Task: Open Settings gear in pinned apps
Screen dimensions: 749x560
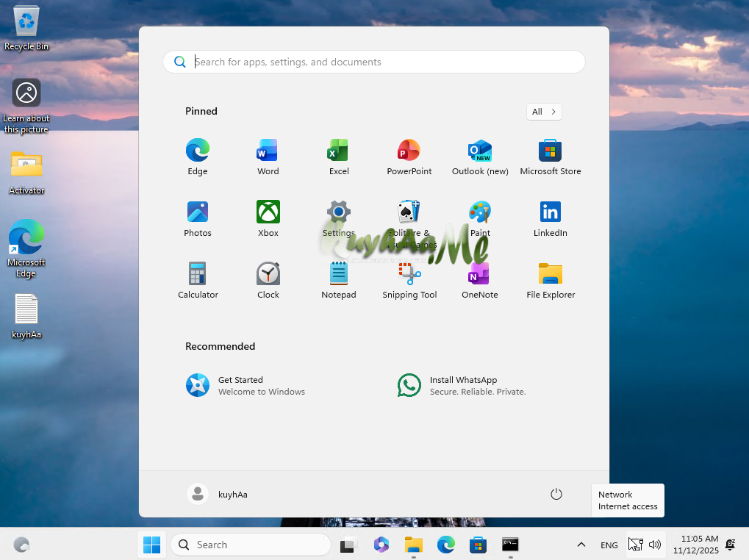Action: click(339, 219)
